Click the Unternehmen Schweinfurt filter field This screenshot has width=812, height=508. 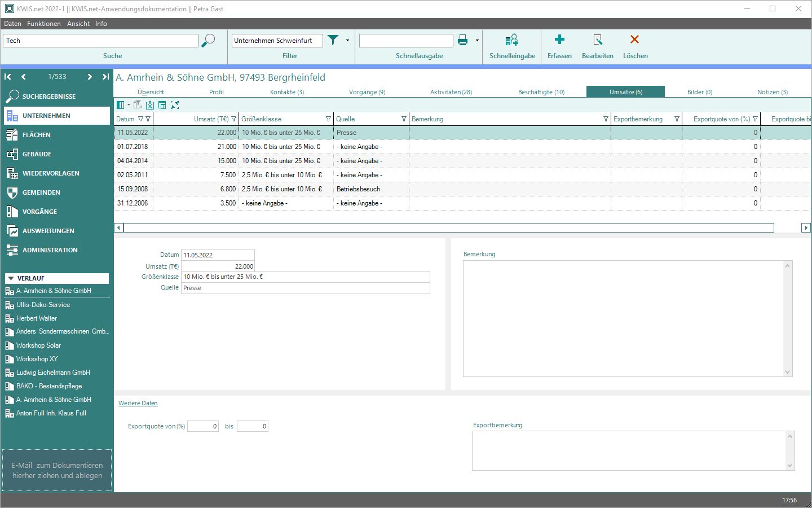(x=277, y=41)
